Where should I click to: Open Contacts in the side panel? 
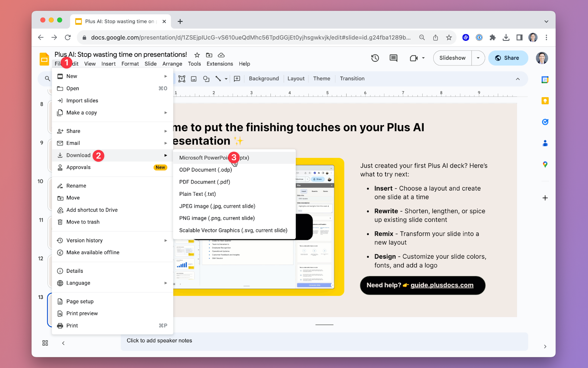545,143
